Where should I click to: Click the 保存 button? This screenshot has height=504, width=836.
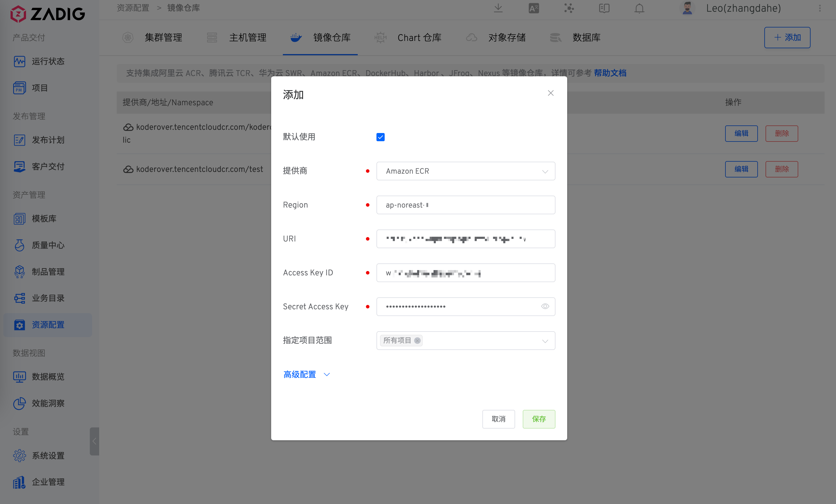coord(539,419)
